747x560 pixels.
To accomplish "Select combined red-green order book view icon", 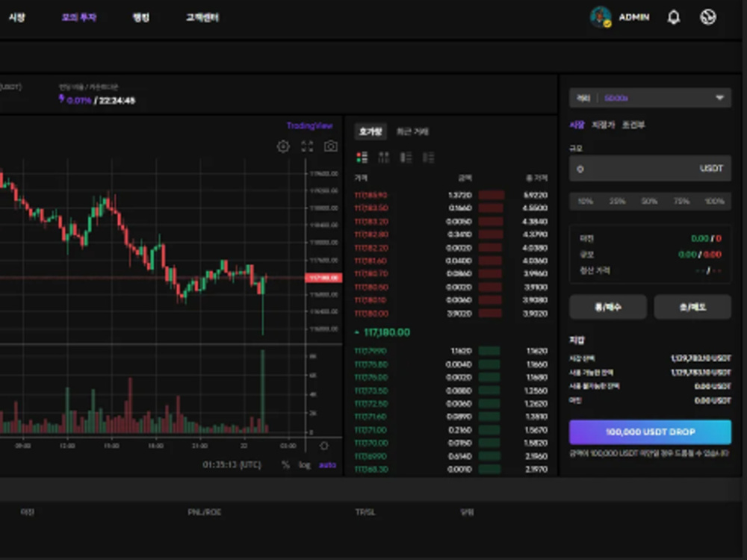I will (362, 157).
